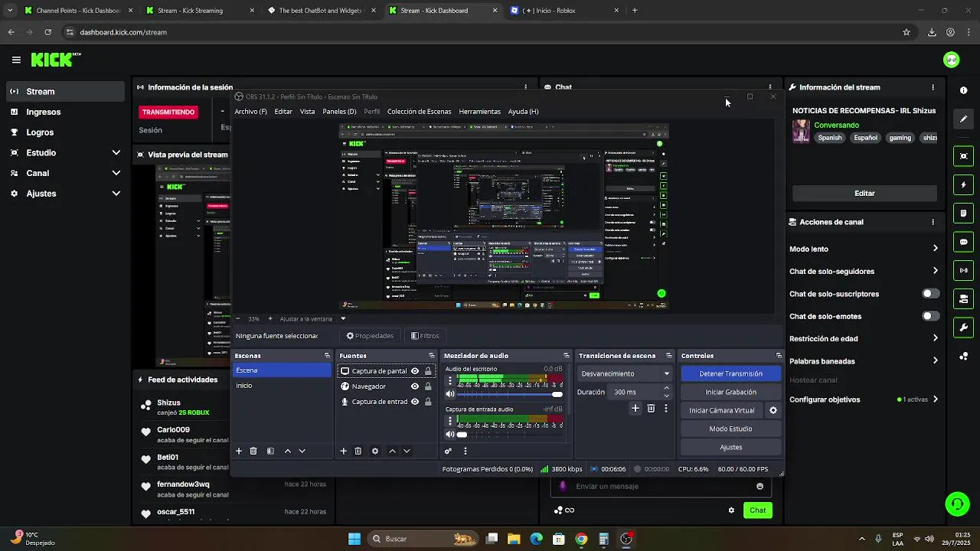This screenshot has height=551, width=980.
Task: Open advanced audio properties gears icon
Action: tap(449, 452)
